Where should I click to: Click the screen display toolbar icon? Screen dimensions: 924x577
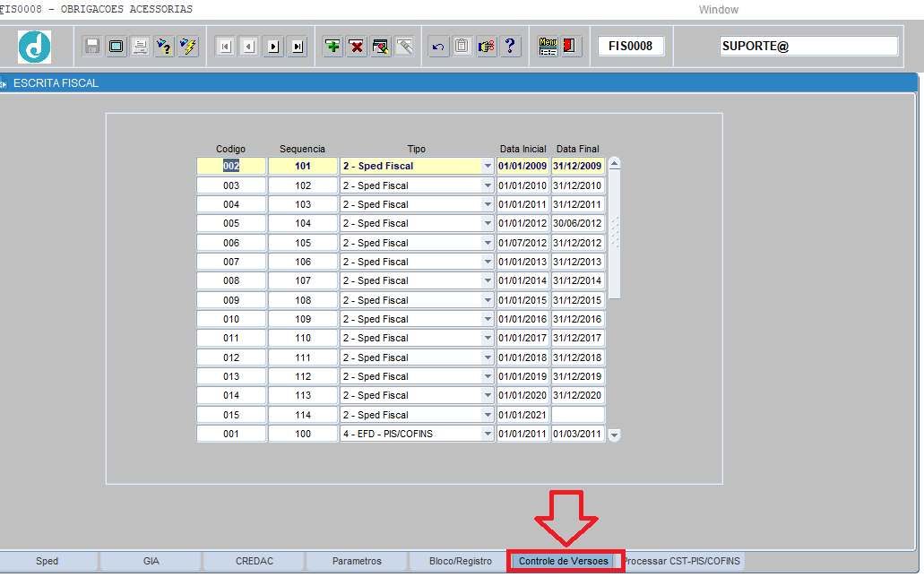(x=117, y=46)
